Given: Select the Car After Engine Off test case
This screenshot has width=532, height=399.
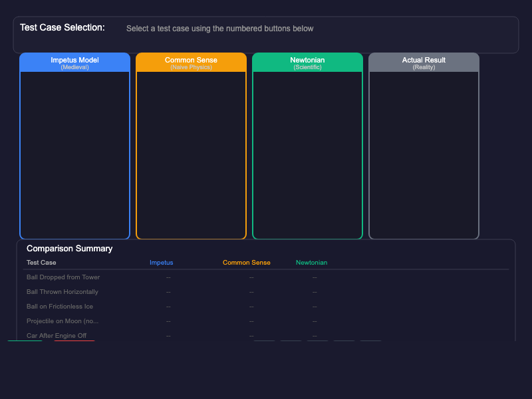Looking at the screenshot, I should (58, 336).
